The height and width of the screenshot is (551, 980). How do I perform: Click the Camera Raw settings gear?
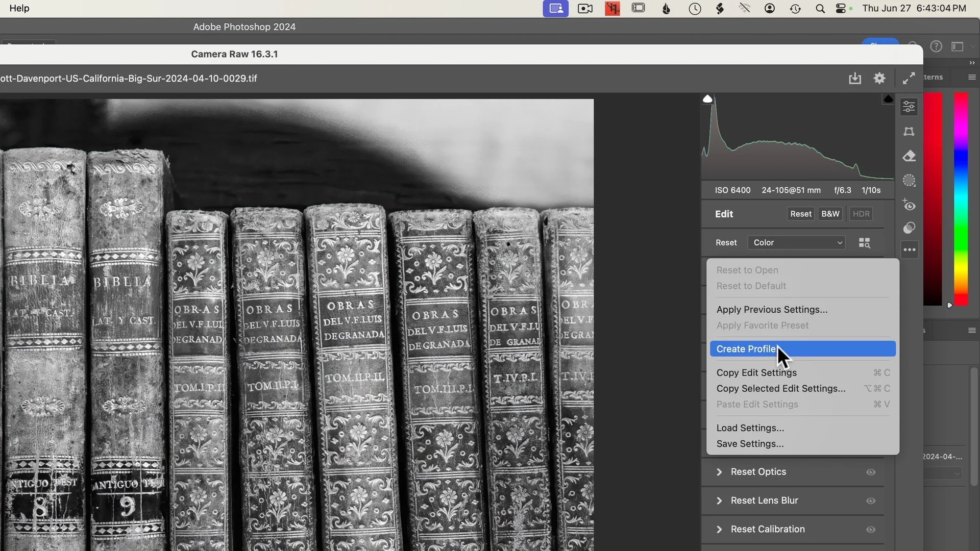coord(879,78)
